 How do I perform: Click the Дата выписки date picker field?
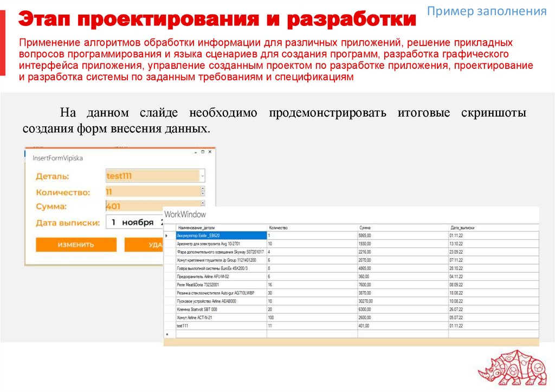point(134,222)
